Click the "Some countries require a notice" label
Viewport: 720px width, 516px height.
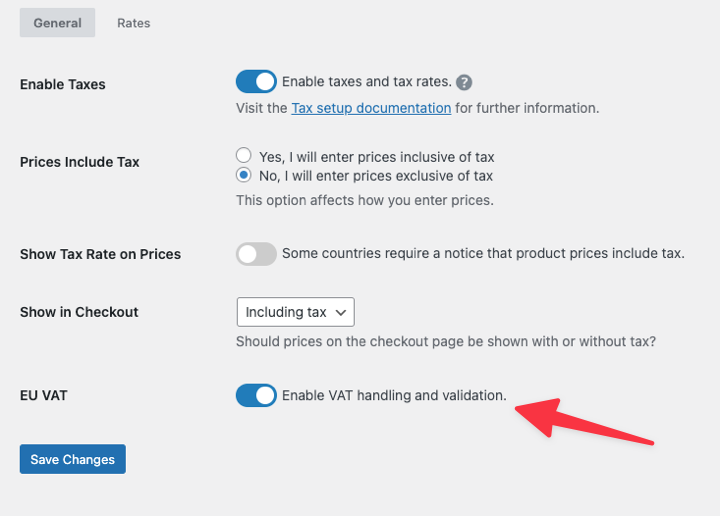(483, 254)
